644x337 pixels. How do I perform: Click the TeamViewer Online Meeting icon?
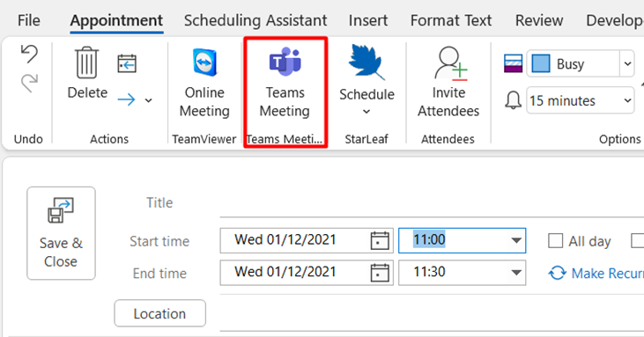coord(204,62)
